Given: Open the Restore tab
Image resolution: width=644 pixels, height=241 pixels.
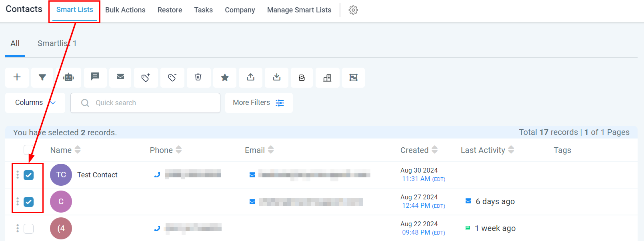Looking at the screenshot, I should 170,10.
